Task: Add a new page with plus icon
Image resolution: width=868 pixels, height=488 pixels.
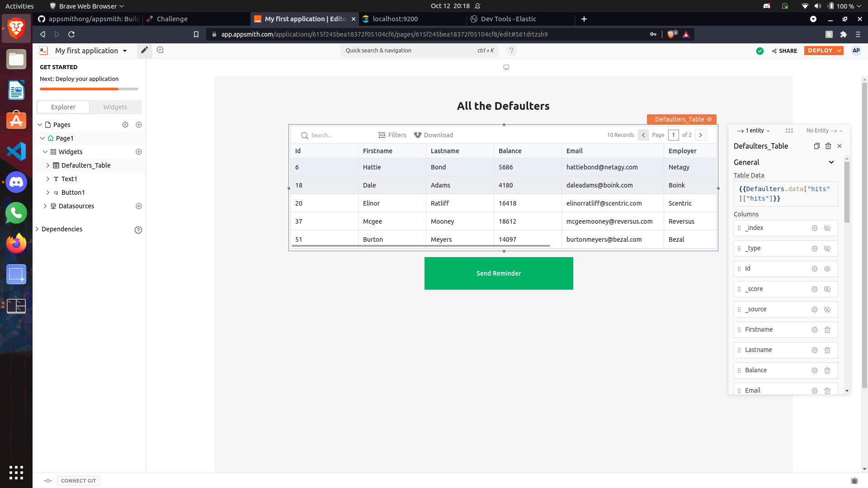Action: tap(139, 125)
